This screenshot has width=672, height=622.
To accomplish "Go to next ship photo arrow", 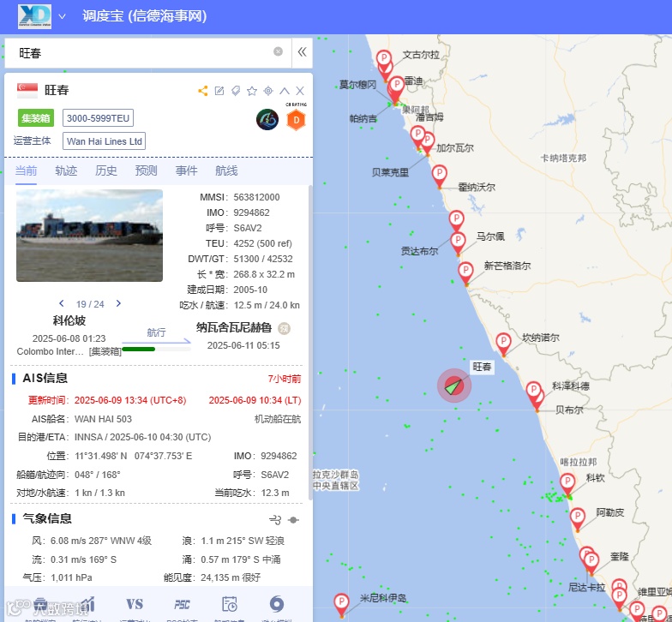I will 118,303.
